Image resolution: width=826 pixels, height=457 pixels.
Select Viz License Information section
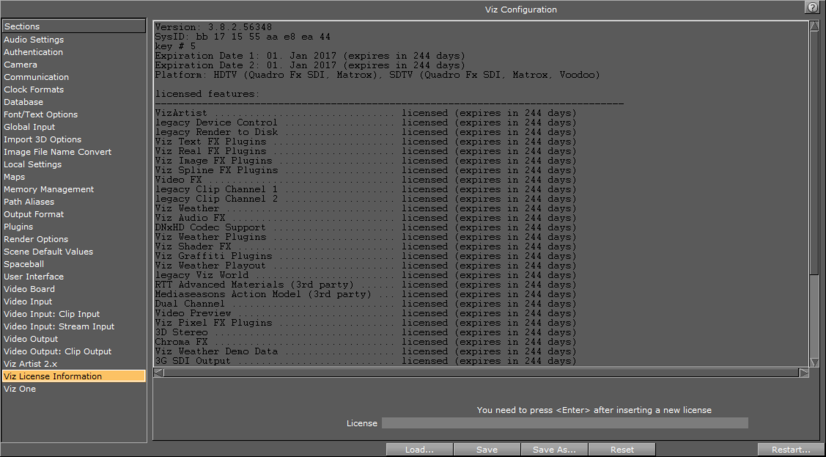[x=74, y=376]
